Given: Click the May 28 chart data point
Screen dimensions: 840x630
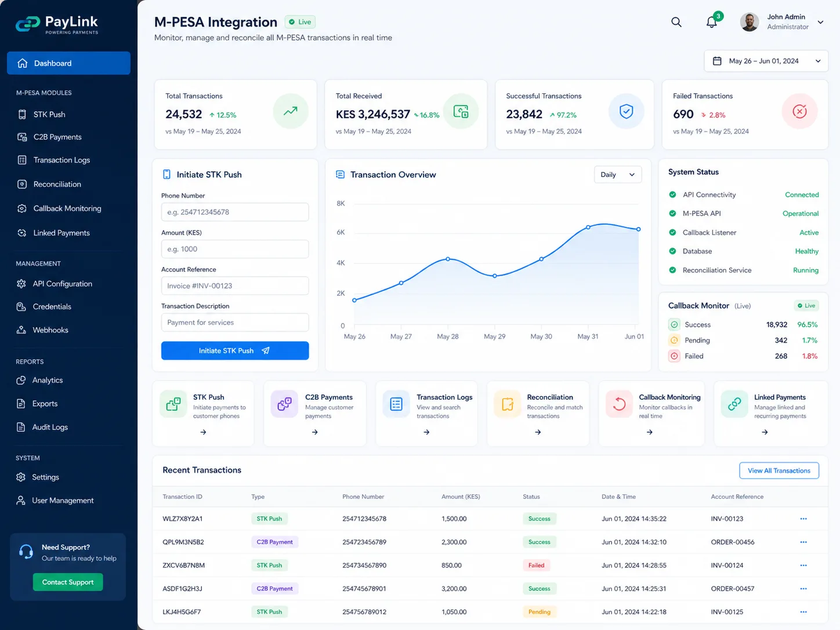Looking at the screenshot, I should (x=448, y=259).
